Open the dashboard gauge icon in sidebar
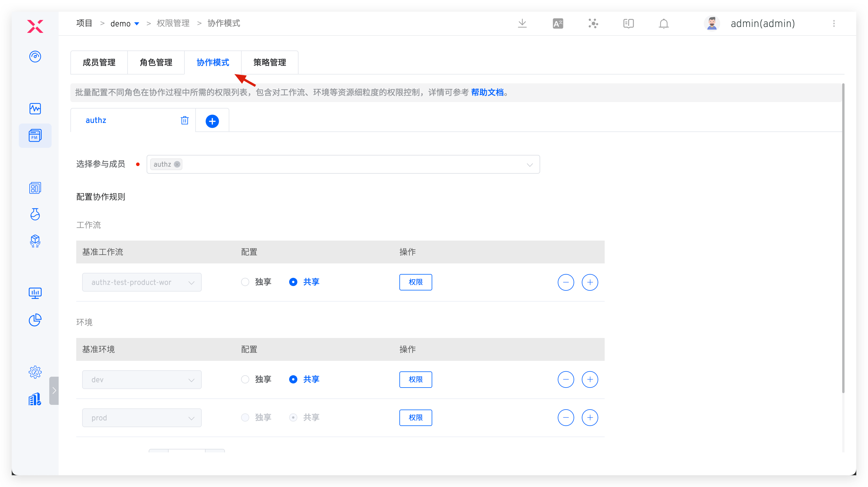This screenshot has width=868, height=487. pyautogui.click(x=35, y=57)
